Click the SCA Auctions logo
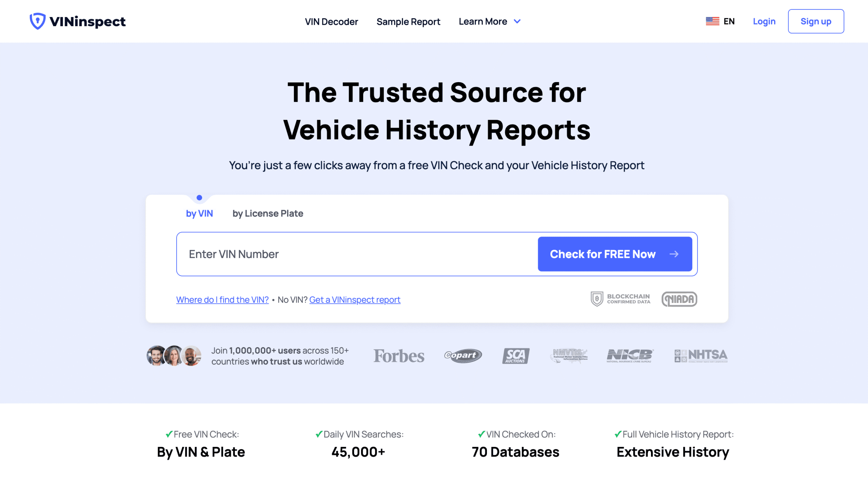This screenshot has height=485, width=868. coord(516,356)
